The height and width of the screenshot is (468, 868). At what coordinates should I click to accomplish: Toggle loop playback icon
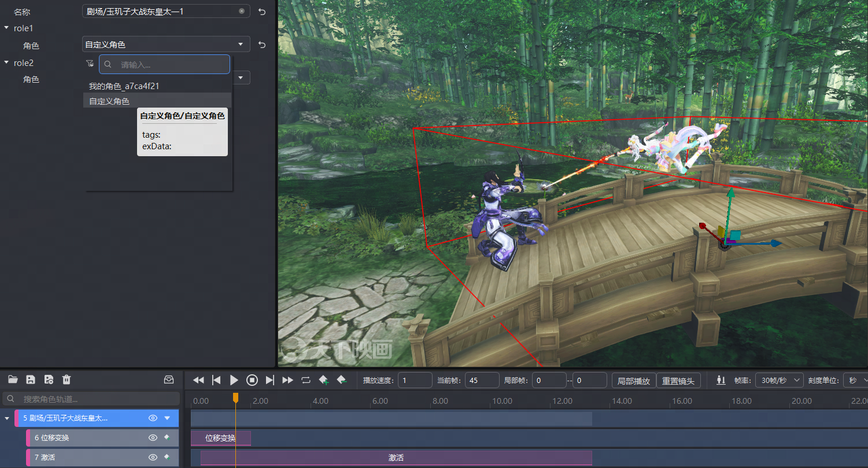point(306,380)
